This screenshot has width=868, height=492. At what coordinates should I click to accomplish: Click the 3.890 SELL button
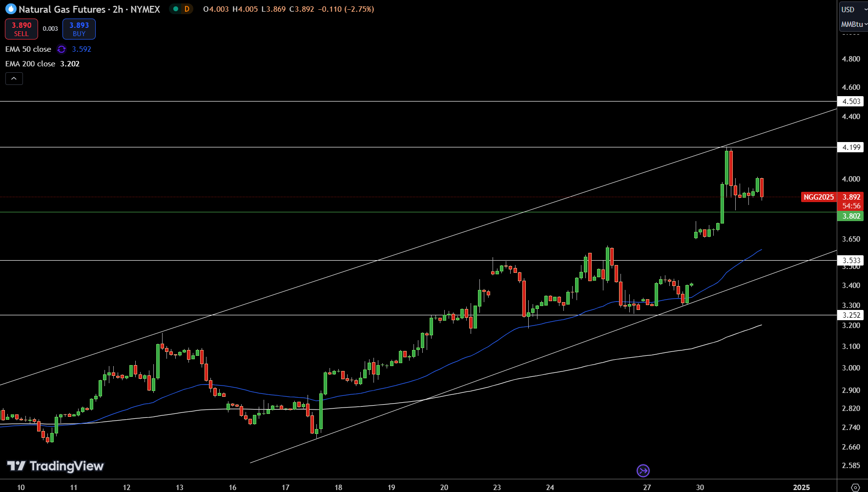[21, 29]
